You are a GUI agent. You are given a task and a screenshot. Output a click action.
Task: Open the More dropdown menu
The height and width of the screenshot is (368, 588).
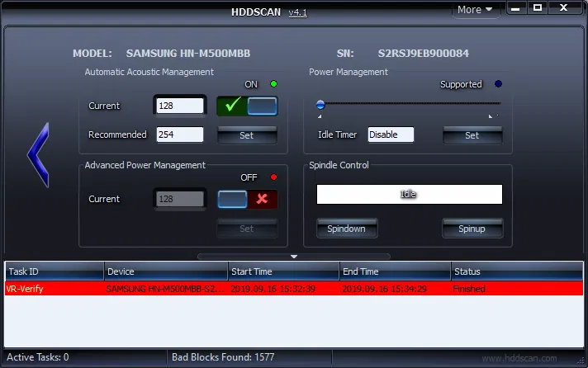click(x=475, y=10)
